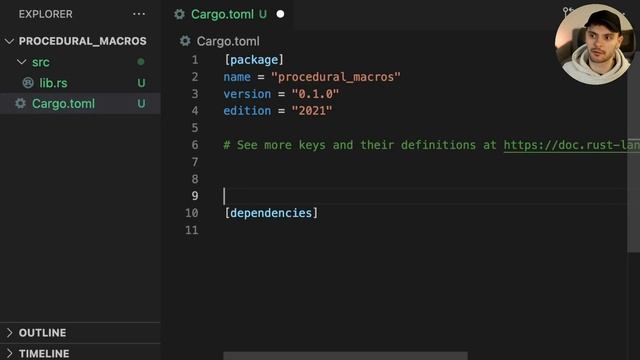Click the Rust icon beside lib.rs
The width and height of the screenshot is (640, 360).
(x=28, y=83)
